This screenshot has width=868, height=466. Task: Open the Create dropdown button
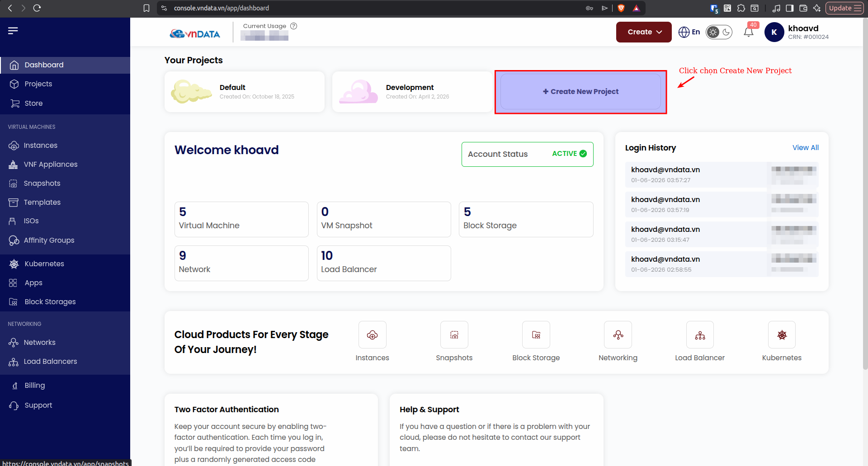coord(644,32)
